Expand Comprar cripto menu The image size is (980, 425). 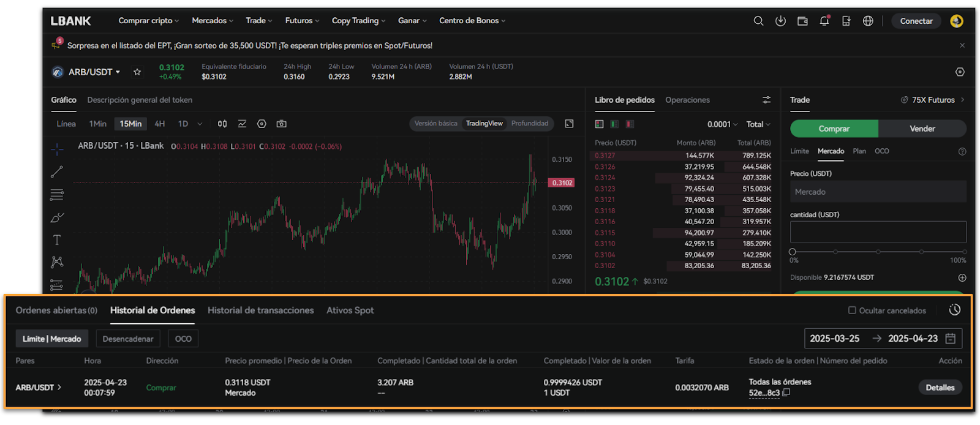tap(149, 21)
